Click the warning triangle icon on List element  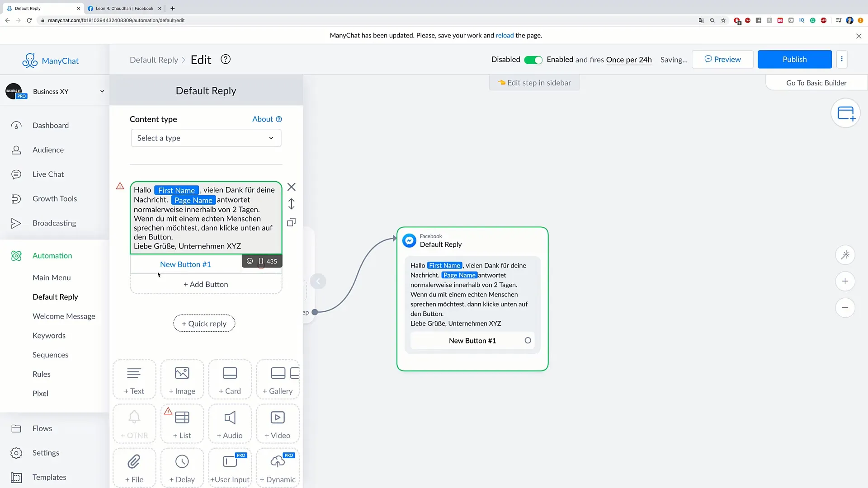coord(169,411)
